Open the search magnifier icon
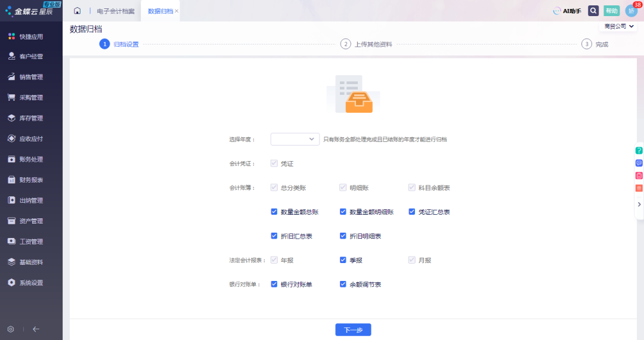This screenshot has height=340, width=644. 593,11
